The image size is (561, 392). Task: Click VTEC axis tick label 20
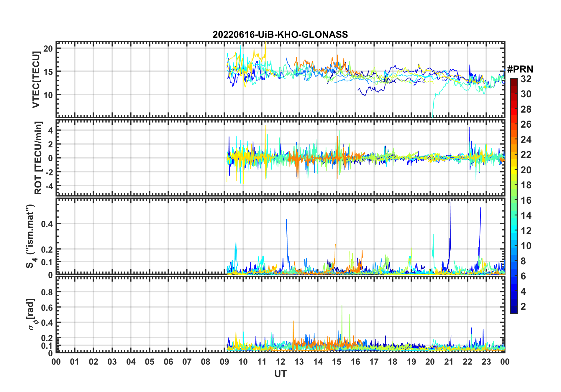point(48,49)
